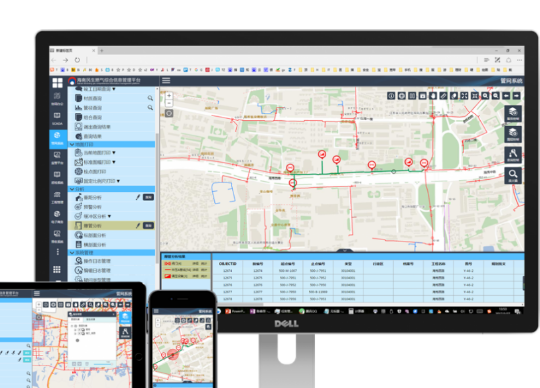
Task: Click the nine-dot grid icon in sidebar
Action: [x=57, y=269]
